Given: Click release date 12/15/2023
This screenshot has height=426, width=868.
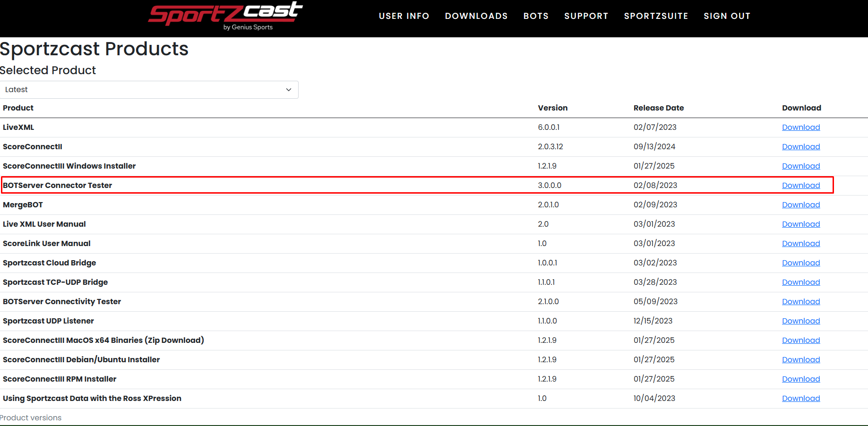Looking at the screenshot, I should coord(653,321).
